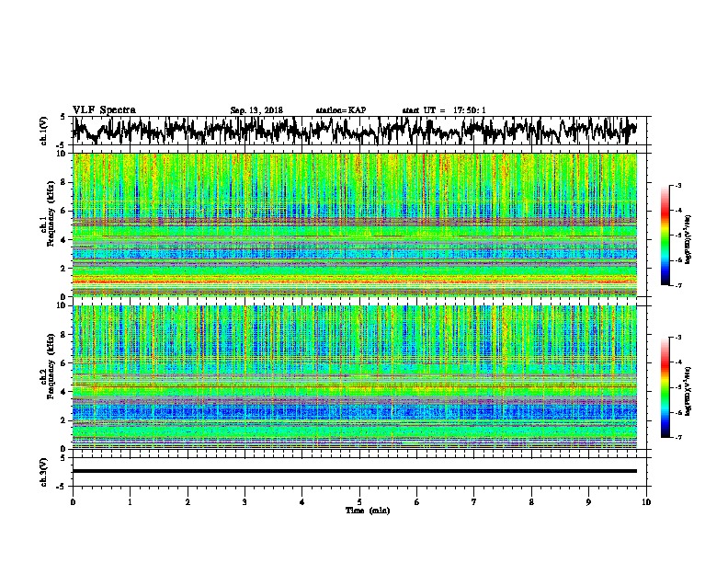Click the '-7' label on ch.2 color scale
The image size is (728, 563).
(x=677, y=437)
